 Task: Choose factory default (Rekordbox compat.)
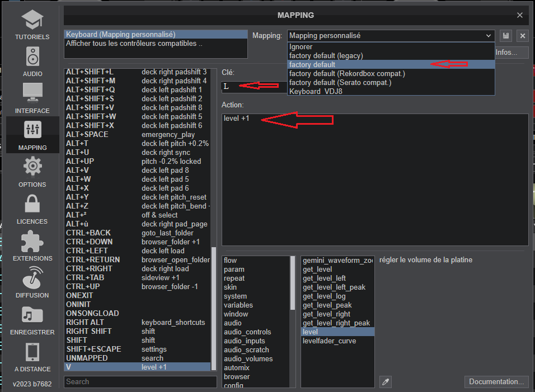tap(391, 74)
